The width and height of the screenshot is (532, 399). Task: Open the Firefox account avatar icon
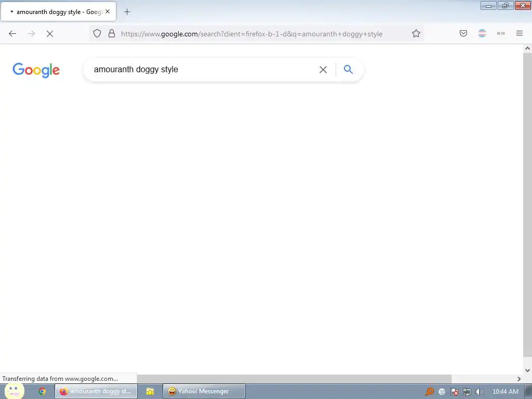[x=482, y=33]
